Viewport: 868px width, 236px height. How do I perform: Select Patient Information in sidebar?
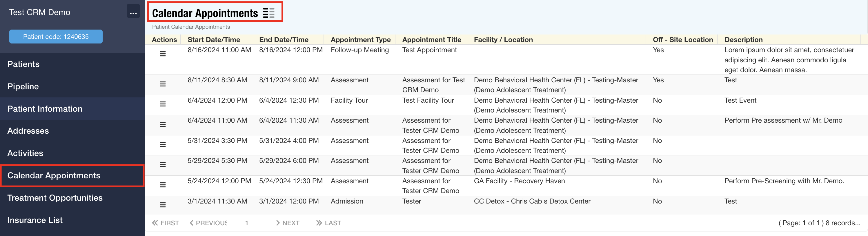point(45,108)
